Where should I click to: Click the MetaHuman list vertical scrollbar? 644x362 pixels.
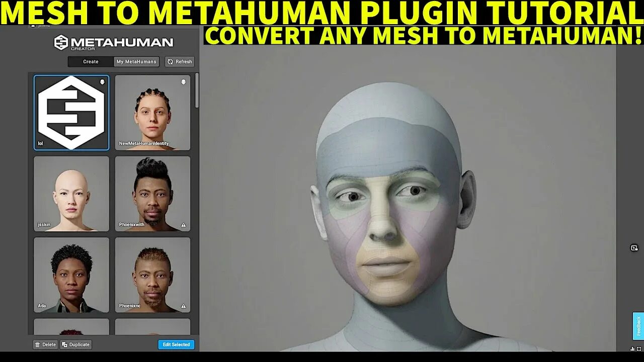(x=197, y=90)
